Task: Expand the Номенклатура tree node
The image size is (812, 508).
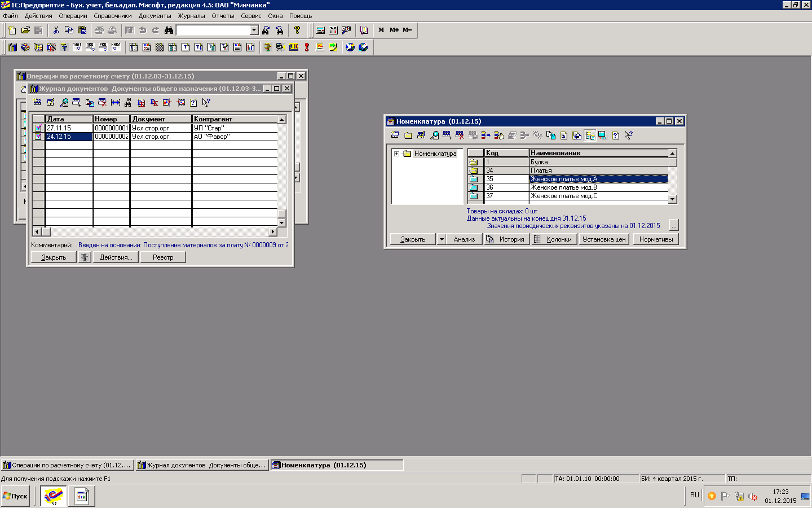Action: click(x=397, y=154)
